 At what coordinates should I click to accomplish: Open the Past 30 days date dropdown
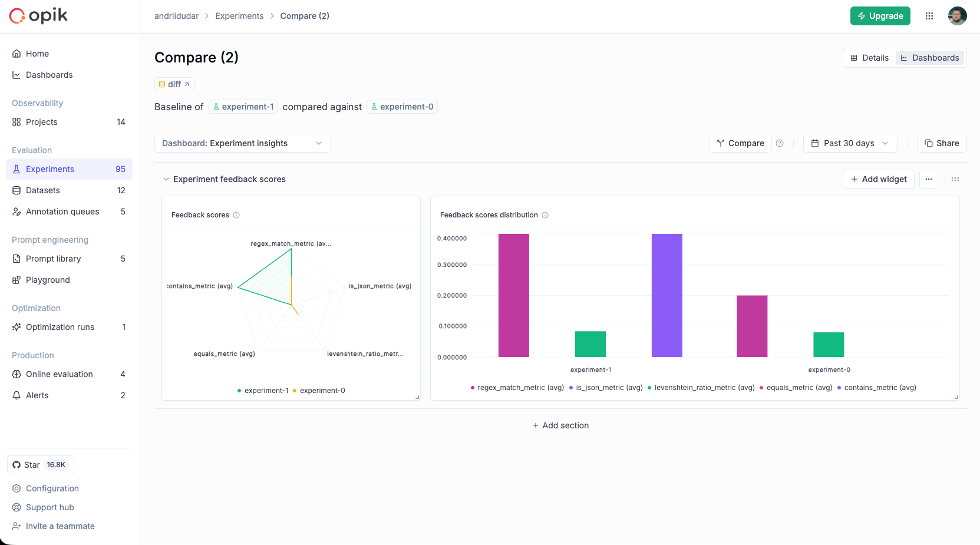[850, 143]
